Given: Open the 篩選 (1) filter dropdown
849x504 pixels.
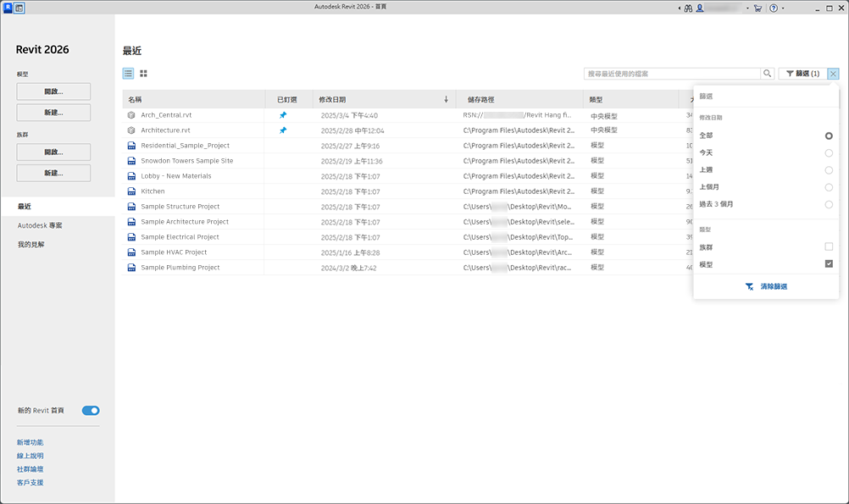Looking at the screenshot, I should point(803,74).
